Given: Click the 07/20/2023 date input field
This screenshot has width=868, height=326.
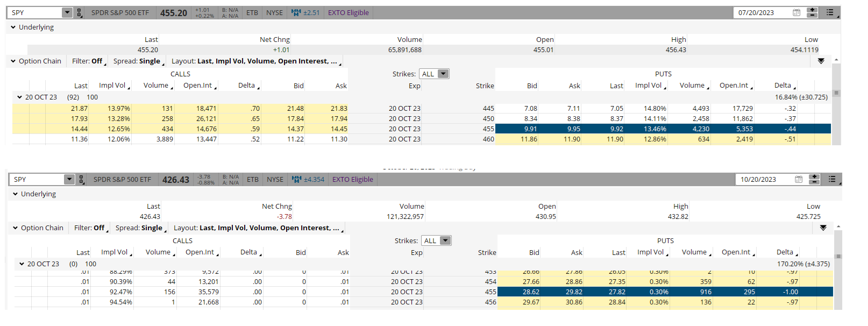Looking at the screenshot, I should [x=761, y=13].
